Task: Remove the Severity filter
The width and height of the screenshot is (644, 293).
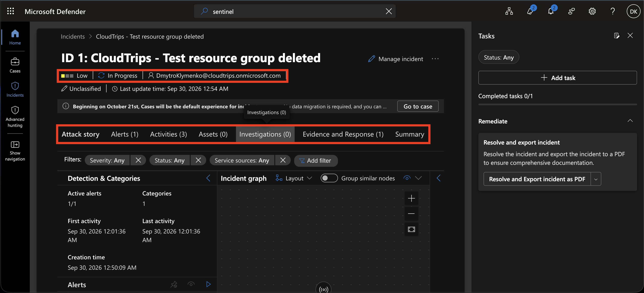Action: pos(138,160)
